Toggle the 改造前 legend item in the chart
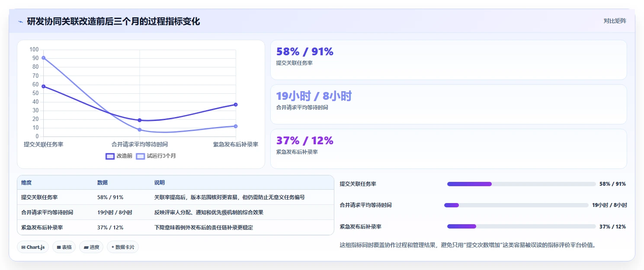Screen dimensions: 644x270 click(119, 156)
